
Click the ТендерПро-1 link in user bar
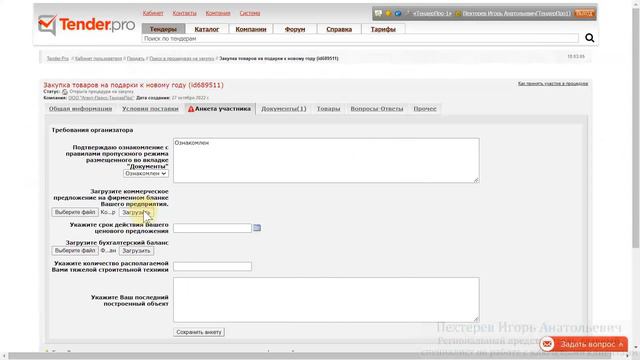click(x=432, y=13)
